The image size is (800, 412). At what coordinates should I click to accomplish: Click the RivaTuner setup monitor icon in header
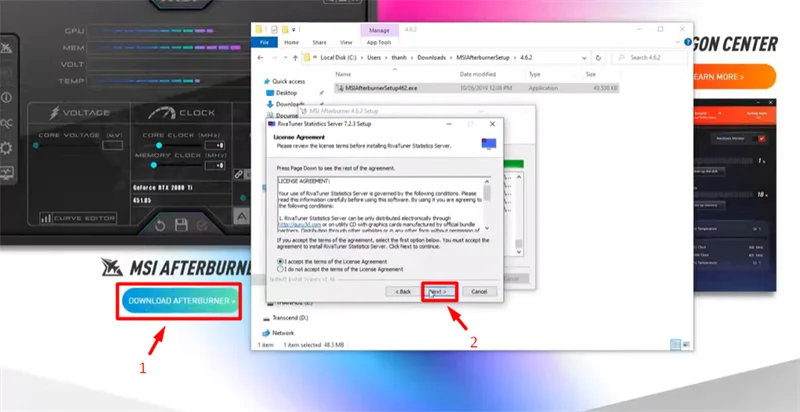click(x=489, y=143)
